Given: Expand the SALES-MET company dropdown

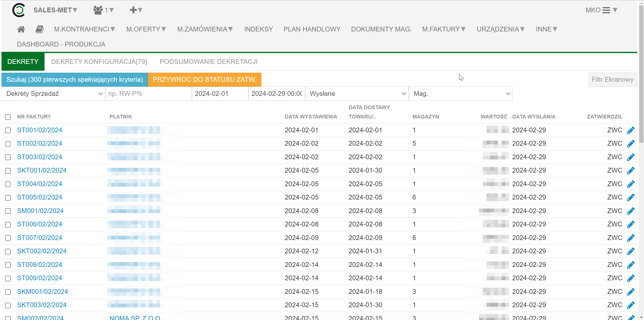Looking at the screenshot, I should point(55,10).
